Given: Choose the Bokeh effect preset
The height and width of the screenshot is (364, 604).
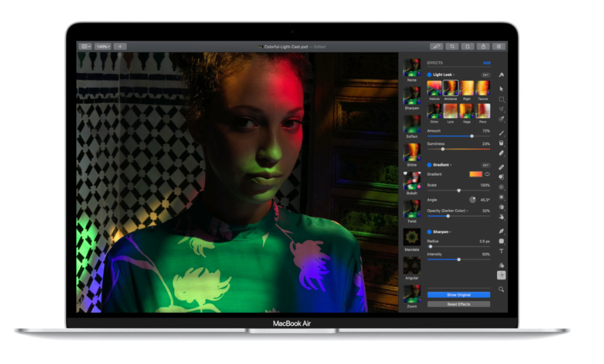Looking at the screenshot, I should coord(411,181).
